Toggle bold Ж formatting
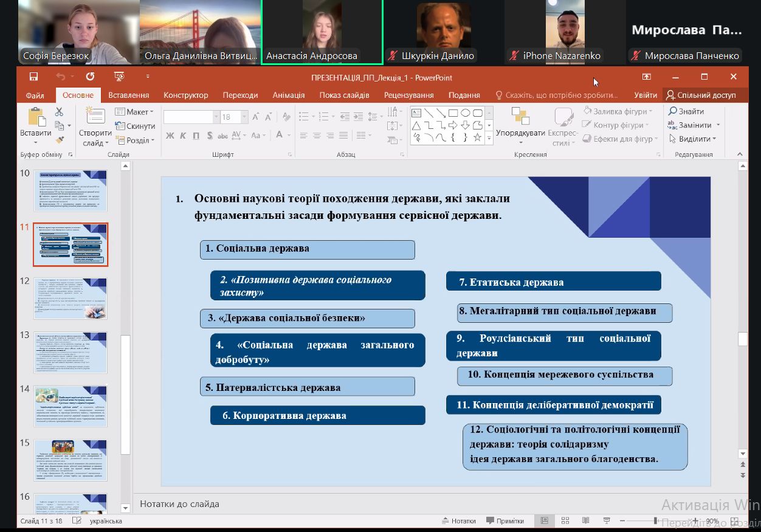The height and width of the screenshot is (532, 761). [x=170, y=135]
